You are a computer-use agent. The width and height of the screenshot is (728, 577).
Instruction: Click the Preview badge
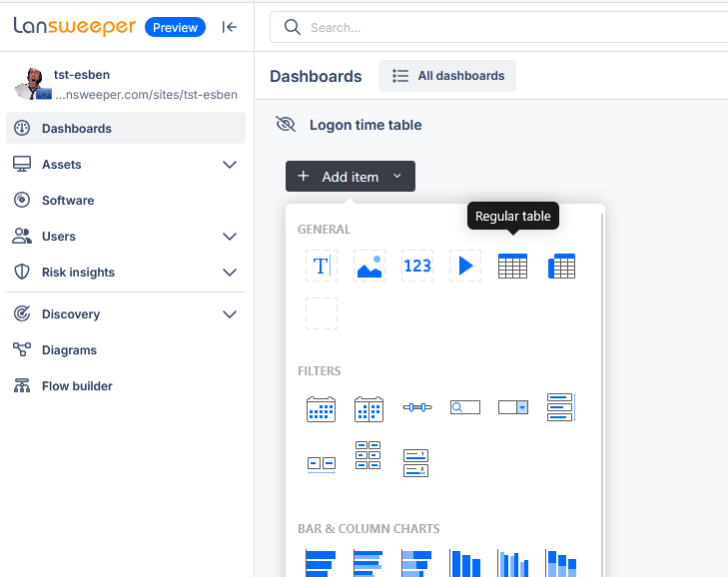pyautogui.click(x=175, y=27)
